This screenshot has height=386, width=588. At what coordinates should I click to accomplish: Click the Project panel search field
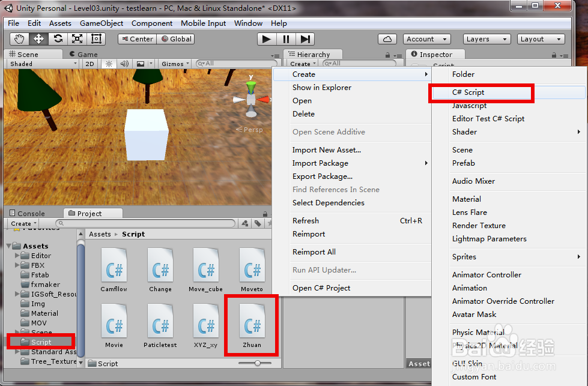point(145,223)
